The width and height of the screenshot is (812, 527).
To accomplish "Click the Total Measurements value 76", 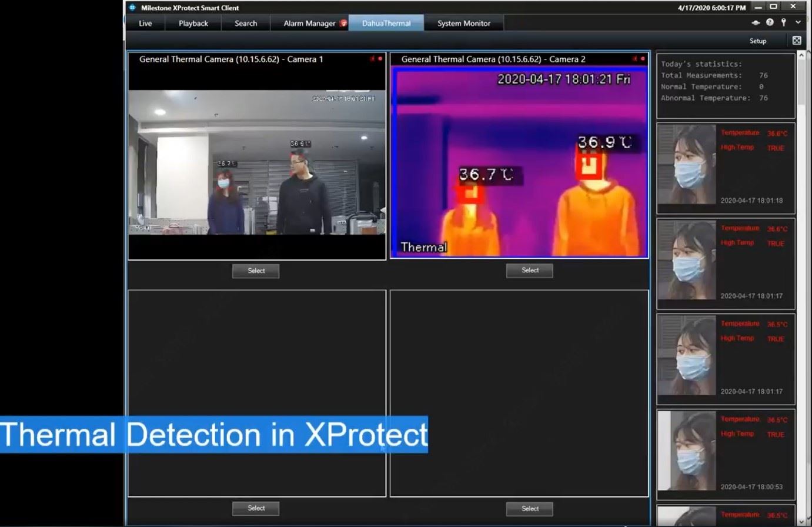I will click(x=763, y=75).
